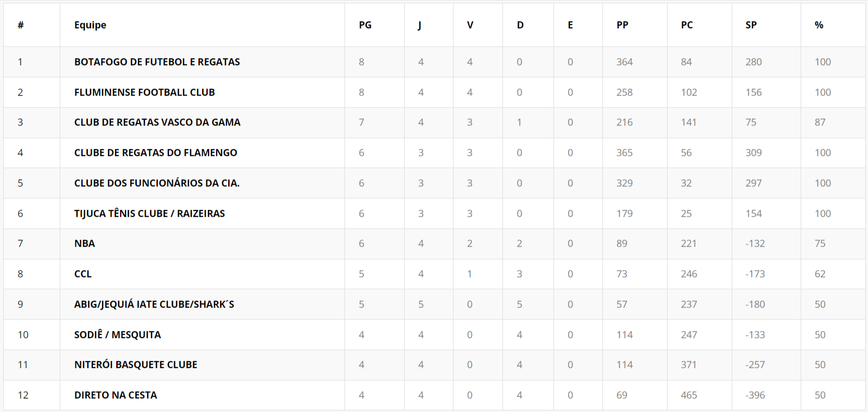Select Direto na Cesta team

click(x=116, y=395)
